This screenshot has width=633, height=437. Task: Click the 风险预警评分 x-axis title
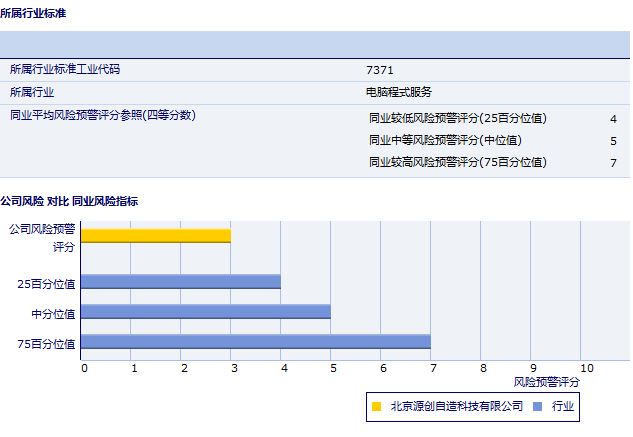[547, 382]
